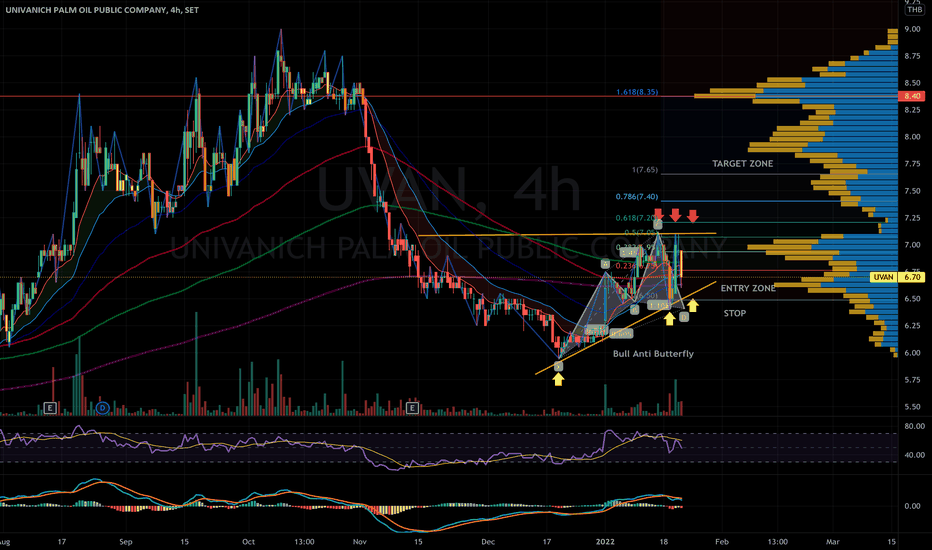Select the 'STOP' text annotation

click(735, 313)
